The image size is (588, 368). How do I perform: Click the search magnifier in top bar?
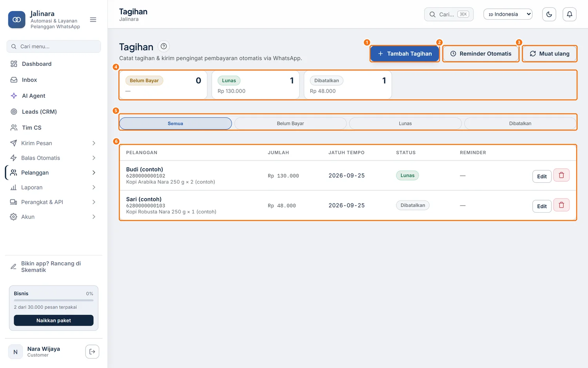pos(432,15)
